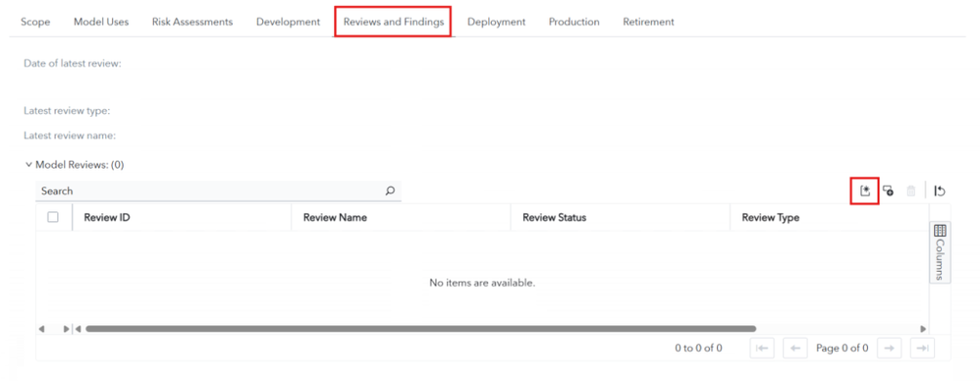Sort by the Review Name column header

pyautogui.click(x=402, y=217)
